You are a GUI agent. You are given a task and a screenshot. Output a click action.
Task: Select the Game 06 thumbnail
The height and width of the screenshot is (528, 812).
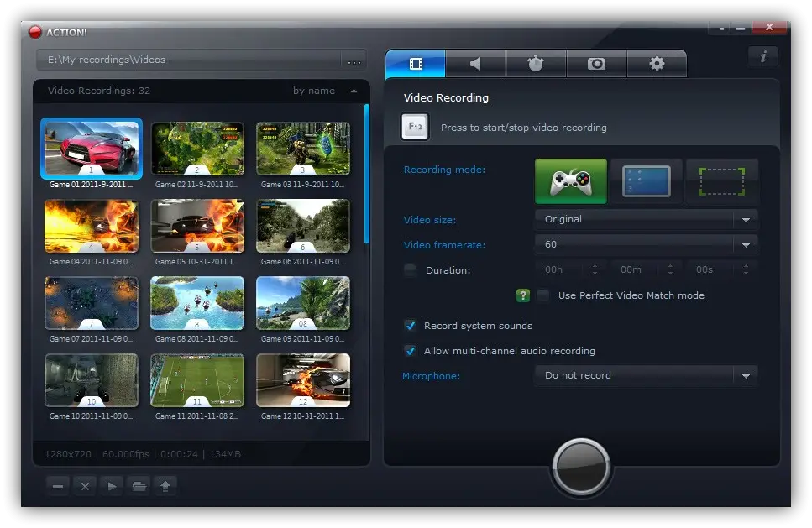click(x=303, y=226)
